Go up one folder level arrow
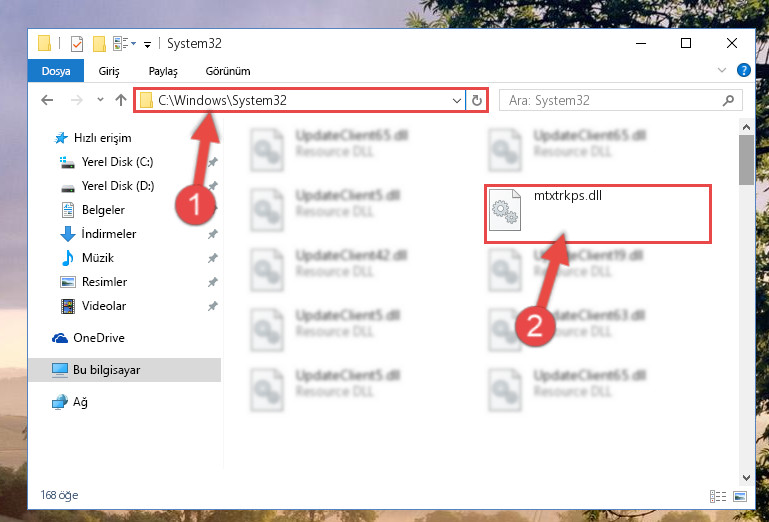The height and width of the screenshot is (522, 769). 121,100
